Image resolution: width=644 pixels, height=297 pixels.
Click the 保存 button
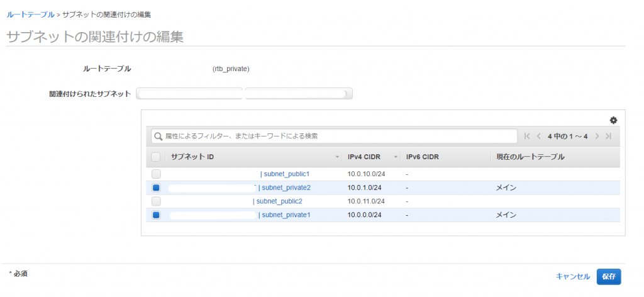[x=609, y=276]
